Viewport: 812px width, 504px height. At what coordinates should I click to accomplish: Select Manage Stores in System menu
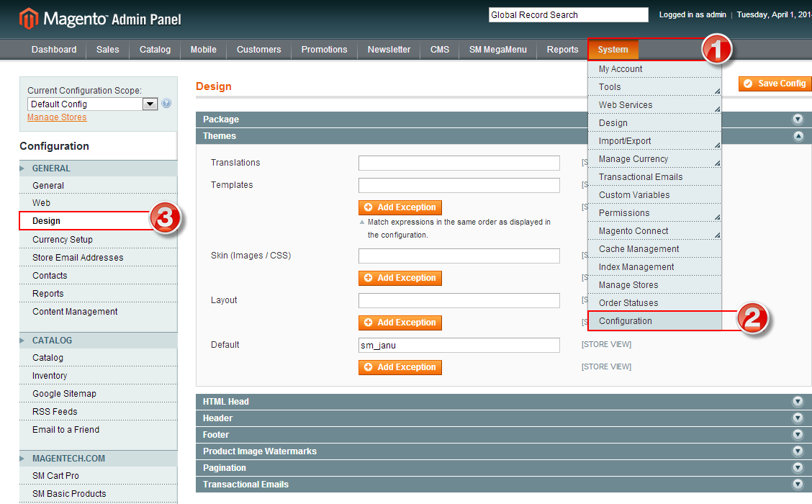654,285
